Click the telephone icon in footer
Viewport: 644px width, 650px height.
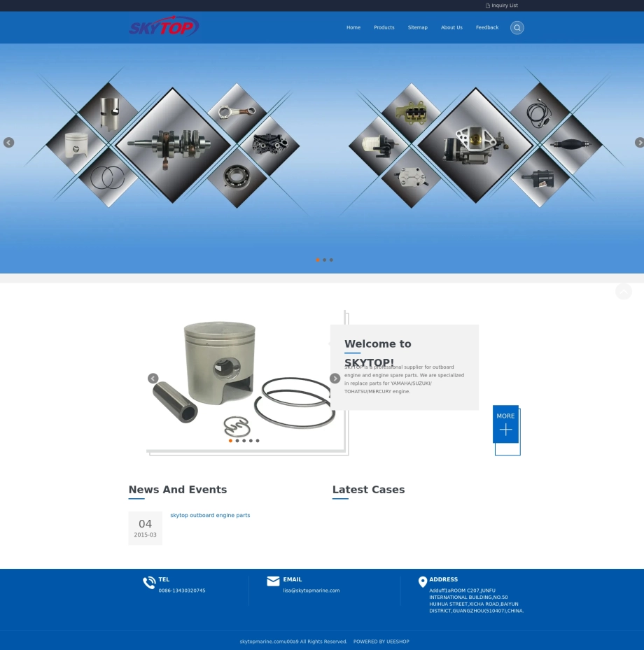click(x=149, y=583)
